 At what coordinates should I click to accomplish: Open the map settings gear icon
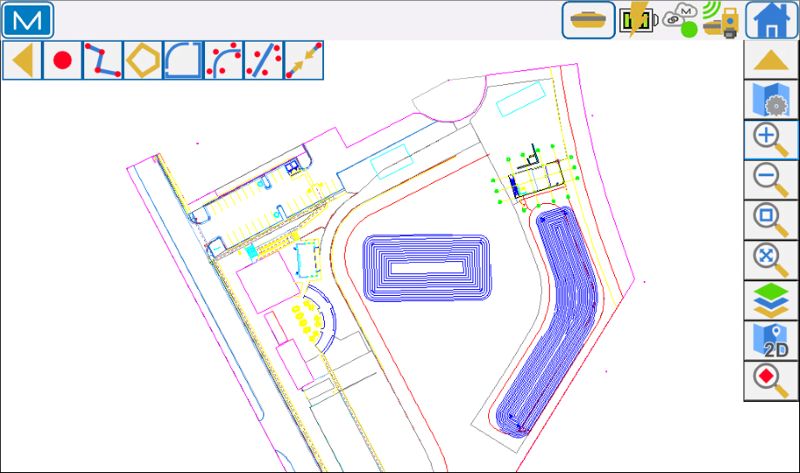771,100
